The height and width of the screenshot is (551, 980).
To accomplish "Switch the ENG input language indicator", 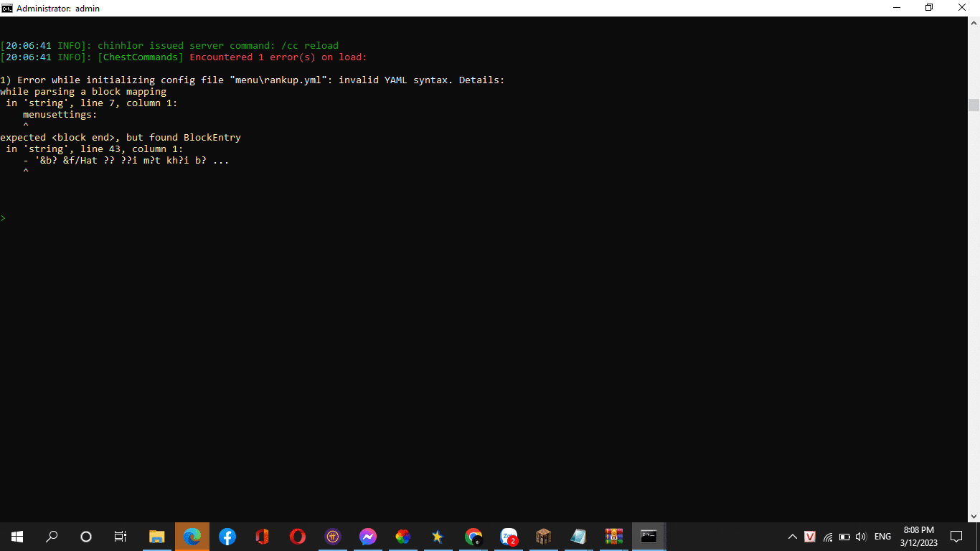I will (x=882, y=537).
